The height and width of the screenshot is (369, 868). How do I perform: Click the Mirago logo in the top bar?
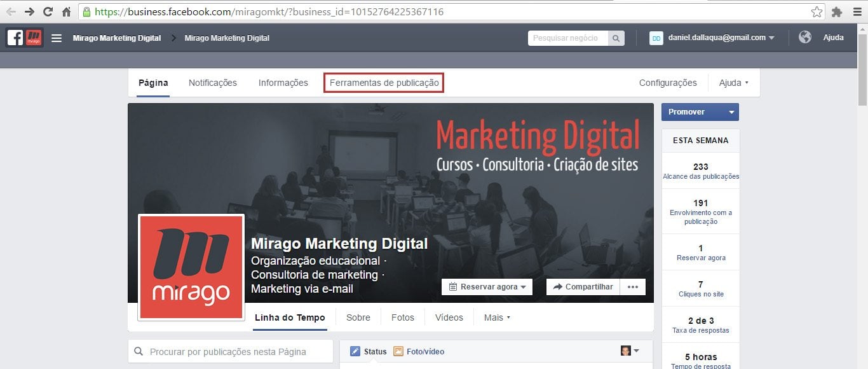pyautogui.click(x=34, y=38)
